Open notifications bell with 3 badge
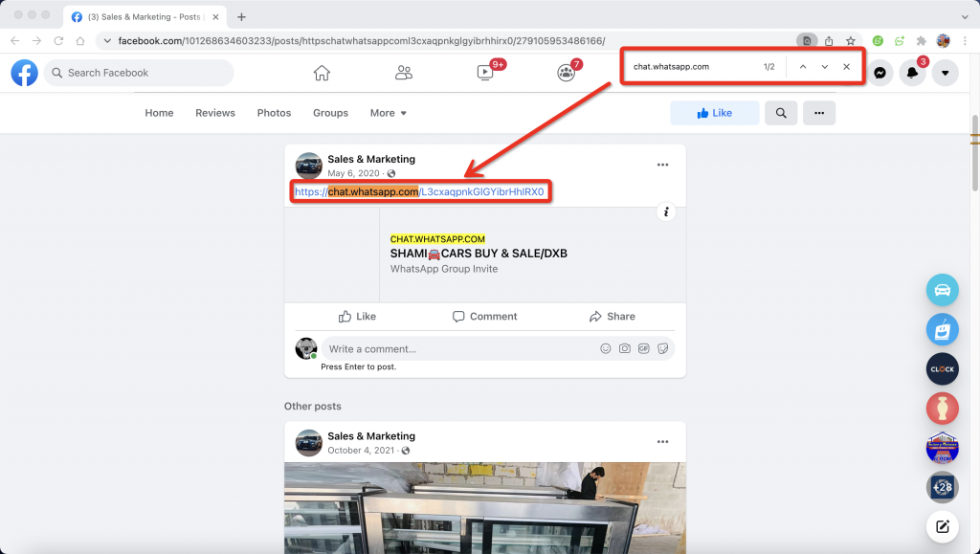The height and width of the screenshot is (554, 980). [x=912, y=73]
